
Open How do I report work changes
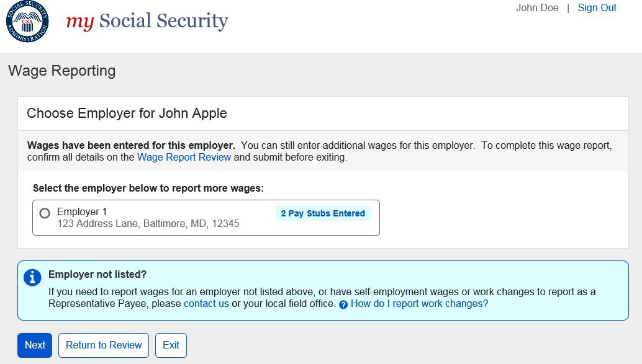click(419, 304)
